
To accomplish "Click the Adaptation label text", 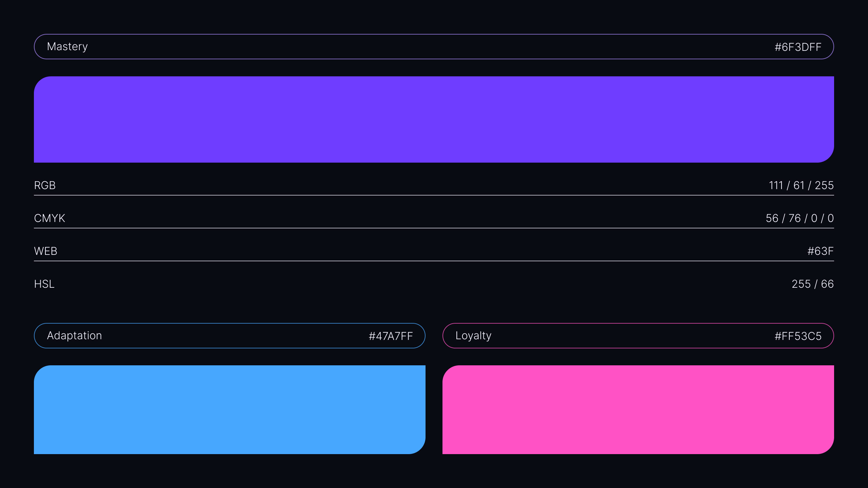I will pyautogui.click(x=74, y=335).
